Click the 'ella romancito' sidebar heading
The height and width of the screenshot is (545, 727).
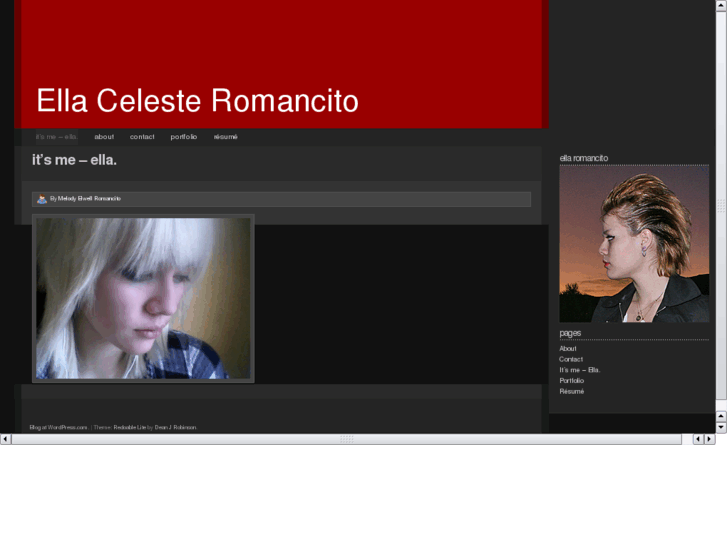(584, 158)
